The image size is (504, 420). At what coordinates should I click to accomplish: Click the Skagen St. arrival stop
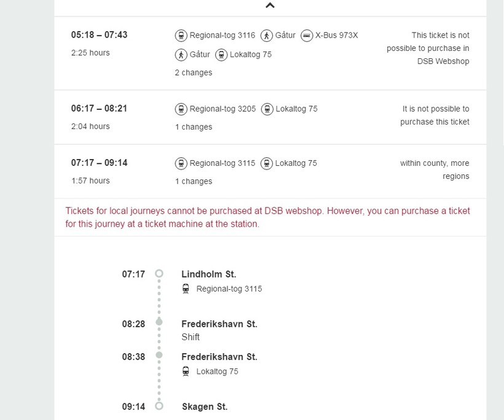coord(205,406)
